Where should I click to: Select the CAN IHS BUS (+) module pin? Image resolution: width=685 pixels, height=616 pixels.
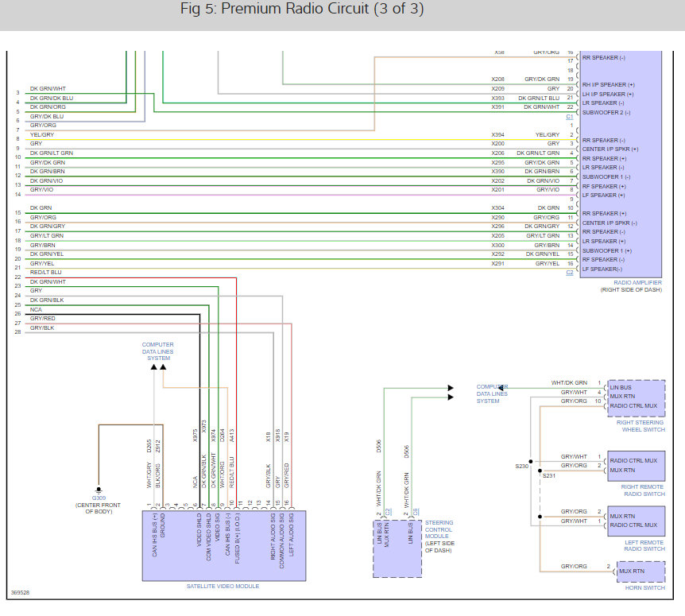[x=154, y=535]
